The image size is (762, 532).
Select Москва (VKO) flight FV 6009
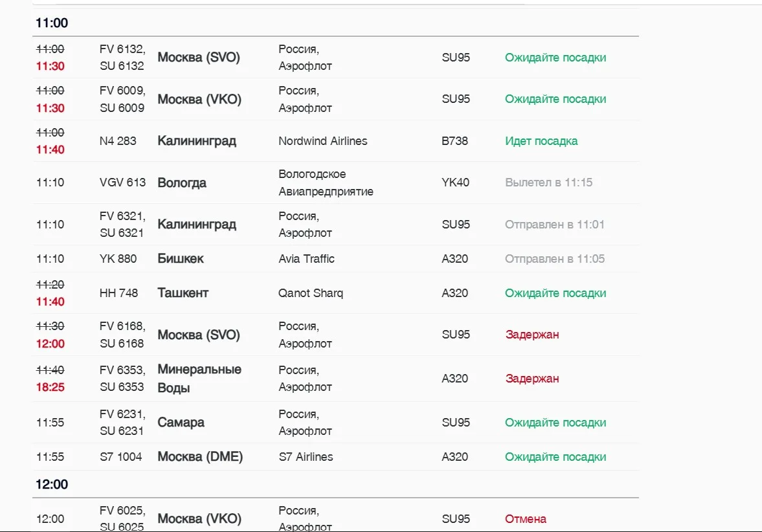(335, 99)
